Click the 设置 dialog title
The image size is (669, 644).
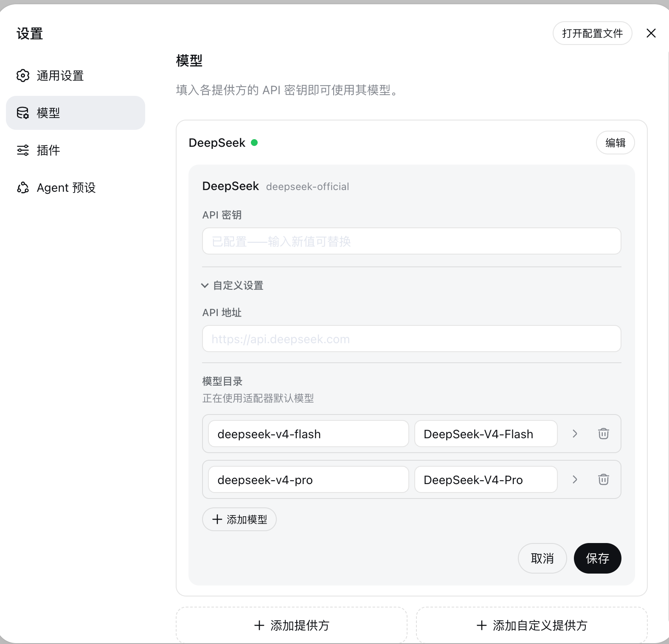30,34
